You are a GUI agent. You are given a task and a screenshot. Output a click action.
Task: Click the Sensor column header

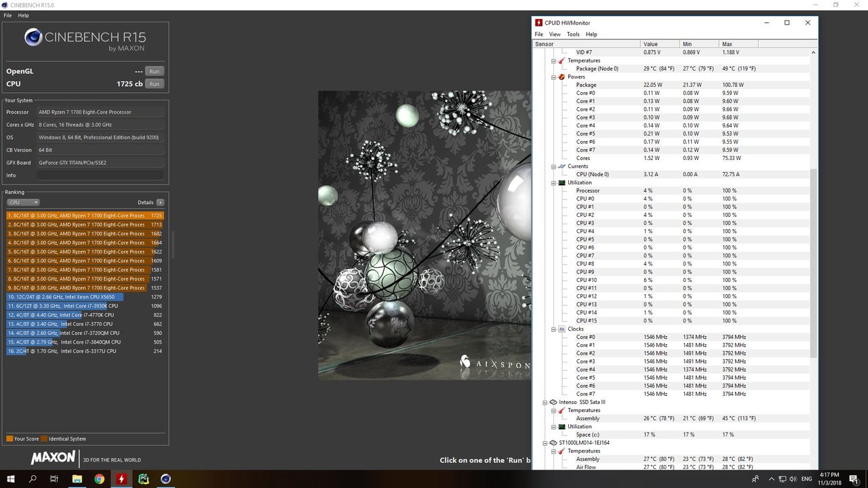click(587, 44)
